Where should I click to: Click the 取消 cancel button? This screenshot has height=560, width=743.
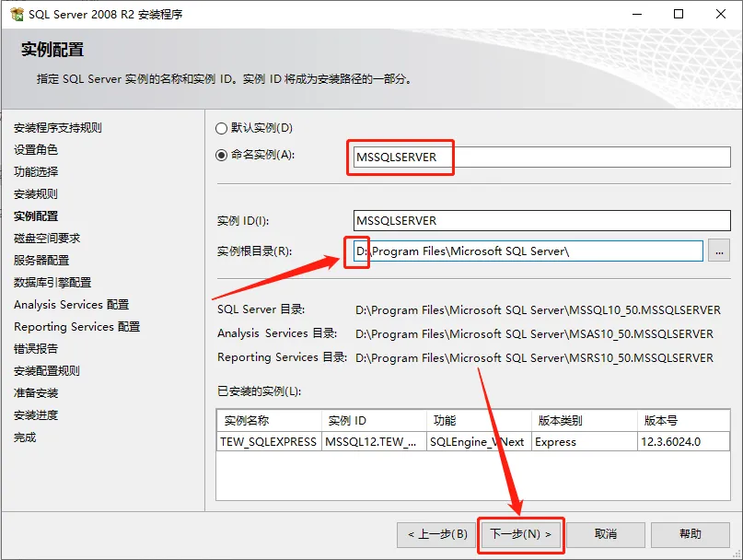click(x=606, y=534)
